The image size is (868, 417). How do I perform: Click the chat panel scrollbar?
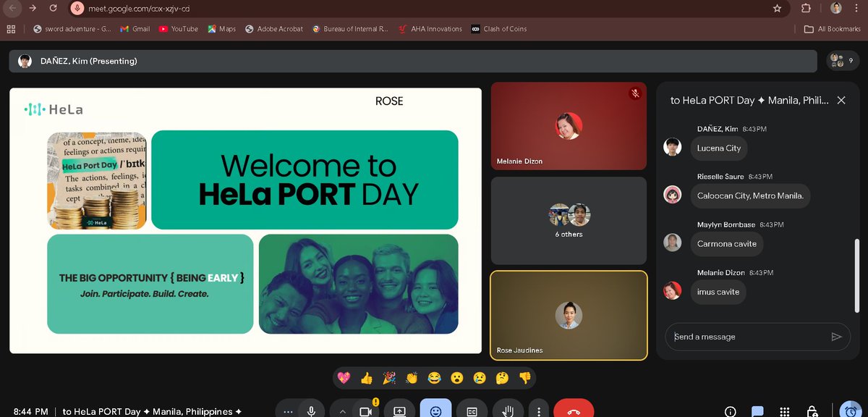coord(858,275)
